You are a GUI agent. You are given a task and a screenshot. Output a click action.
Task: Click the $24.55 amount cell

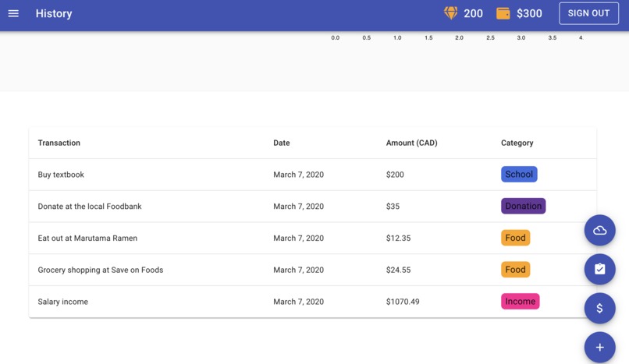pyautogui.click(x=398, y=270)
